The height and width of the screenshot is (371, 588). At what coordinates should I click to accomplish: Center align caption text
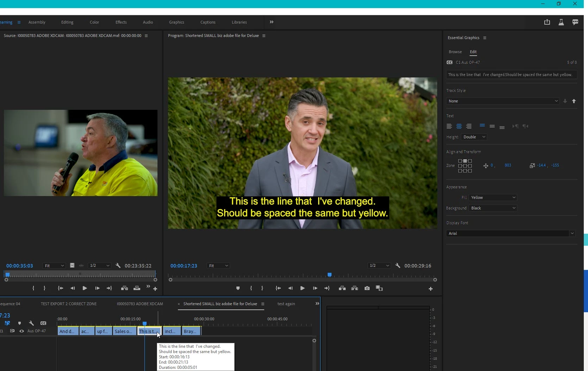click(x=459, y=126)
